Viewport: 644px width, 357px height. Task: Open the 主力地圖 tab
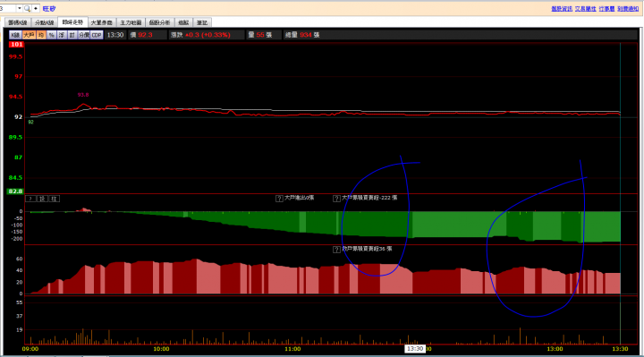pos(131,22)
